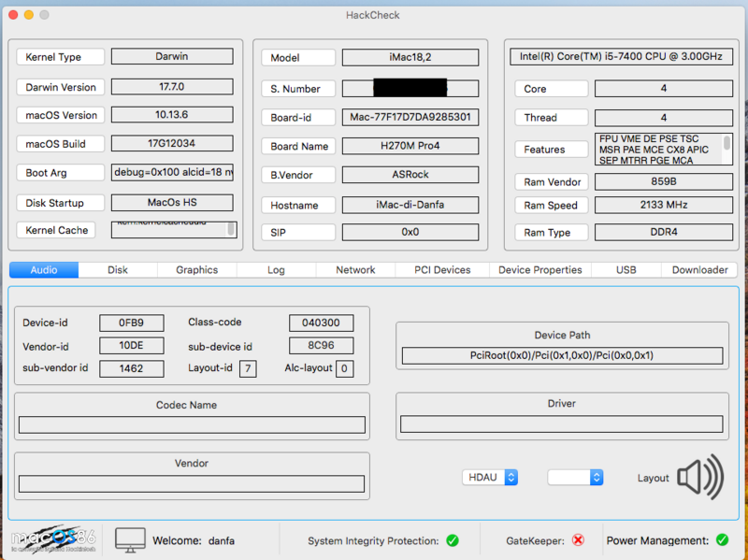
Task: Click the speaker Layout icon
Action: [x=700, y=478]
